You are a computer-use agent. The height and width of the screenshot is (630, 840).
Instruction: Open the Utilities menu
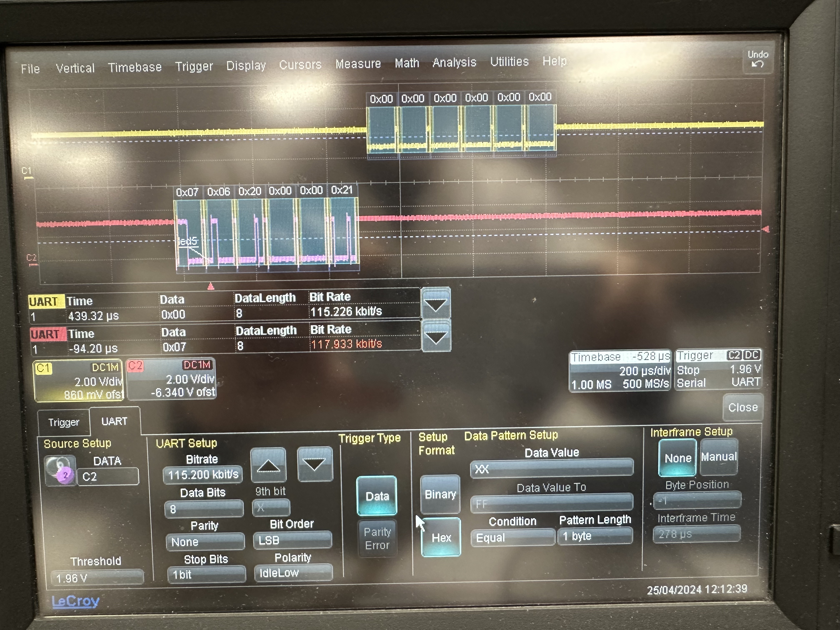pyautogui.click(x=509, y=61)
